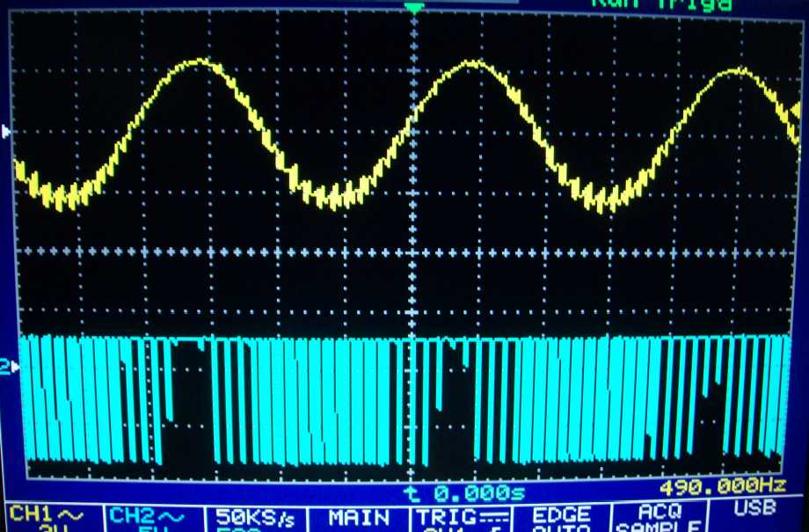The image size is (809, 532).
Task: Select the CH1 ground level marker on left edge
Action: point(7,131)
